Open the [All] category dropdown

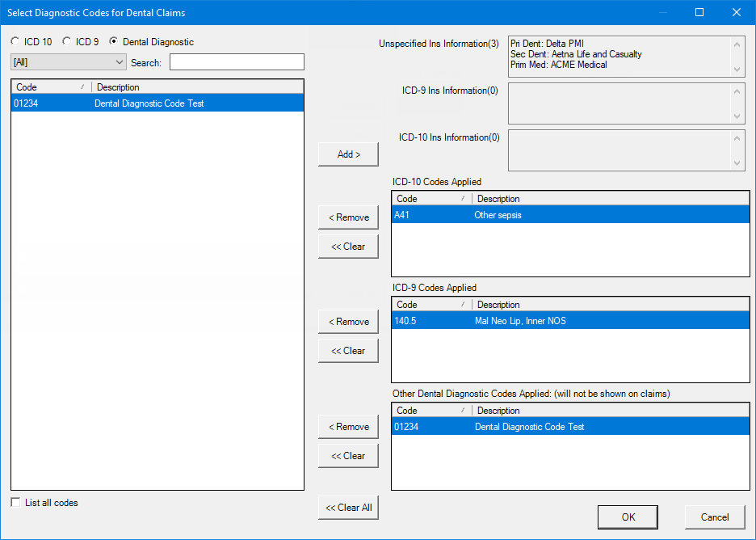click(69, 62)
